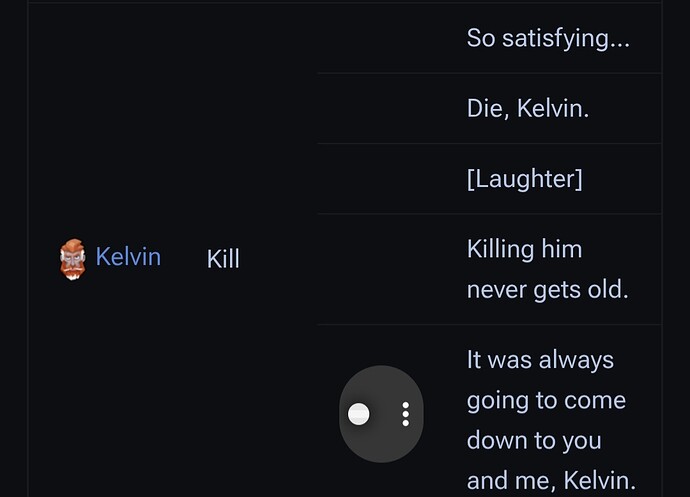Click the "So satisfying..." voice line

(548, 38)
